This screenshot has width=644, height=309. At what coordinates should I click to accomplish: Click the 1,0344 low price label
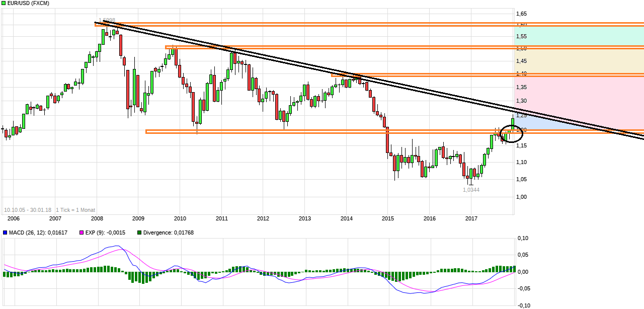[x=471, y=190]
